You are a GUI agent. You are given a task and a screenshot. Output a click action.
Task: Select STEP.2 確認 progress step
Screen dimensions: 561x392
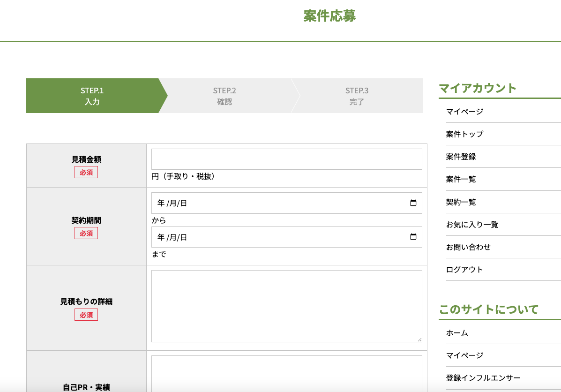click(x=224, y=96)
